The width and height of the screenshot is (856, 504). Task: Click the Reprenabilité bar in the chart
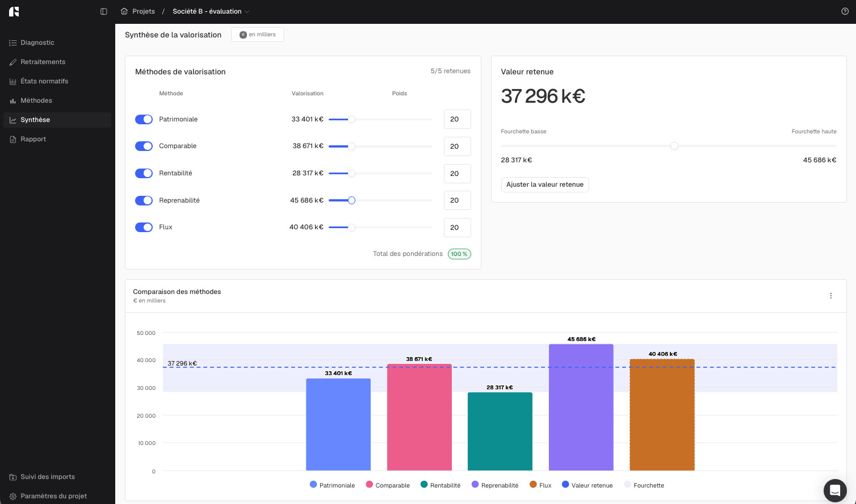(x=581, y=408)
